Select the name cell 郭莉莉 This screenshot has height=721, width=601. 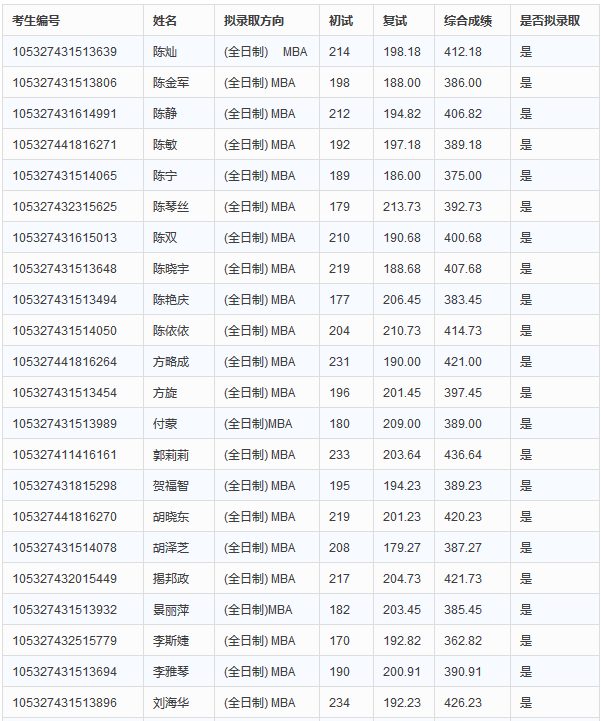[170, 455]
